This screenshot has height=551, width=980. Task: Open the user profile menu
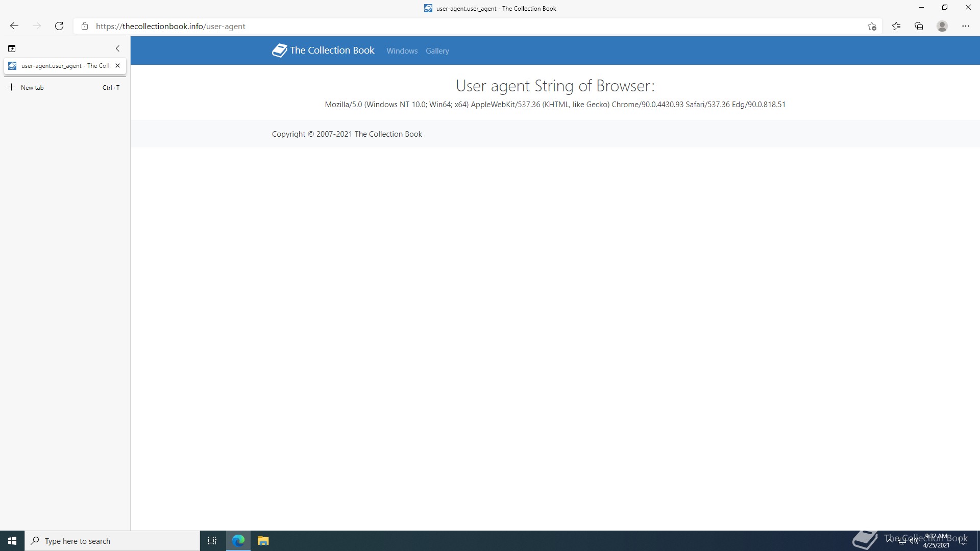[942, 26]
